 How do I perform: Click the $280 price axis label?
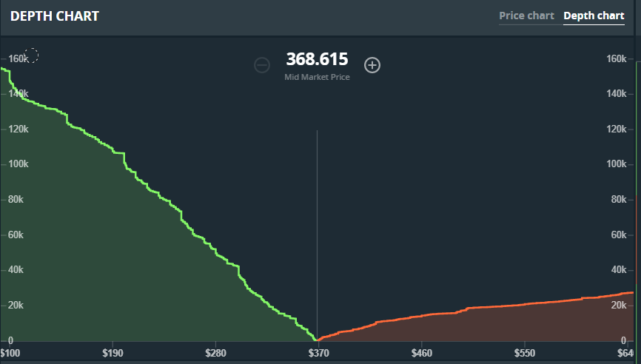pyautogui.click(x=215, y=353)
